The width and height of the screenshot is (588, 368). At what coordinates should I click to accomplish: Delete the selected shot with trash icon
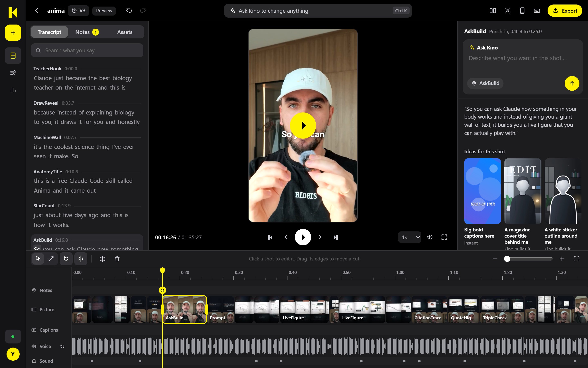[x=117, y=259]
